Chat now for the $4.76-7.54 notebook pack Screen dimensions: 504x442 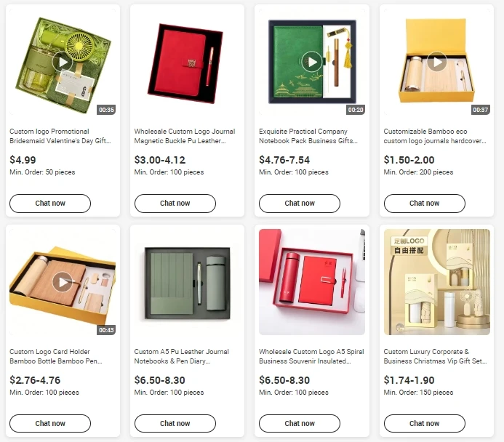300,204
